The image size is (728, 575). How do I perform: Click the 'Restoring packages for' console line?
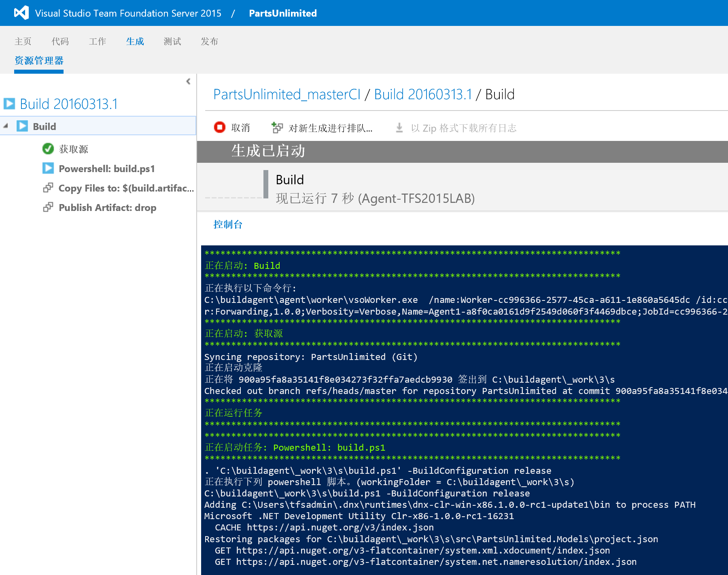[x=431, y=539]
